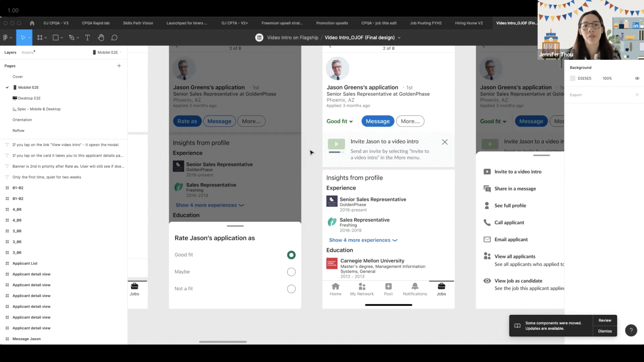Viewport: 644px width, 362px height.
Task: Select the Maybe radio option
Action: point(291,272)
